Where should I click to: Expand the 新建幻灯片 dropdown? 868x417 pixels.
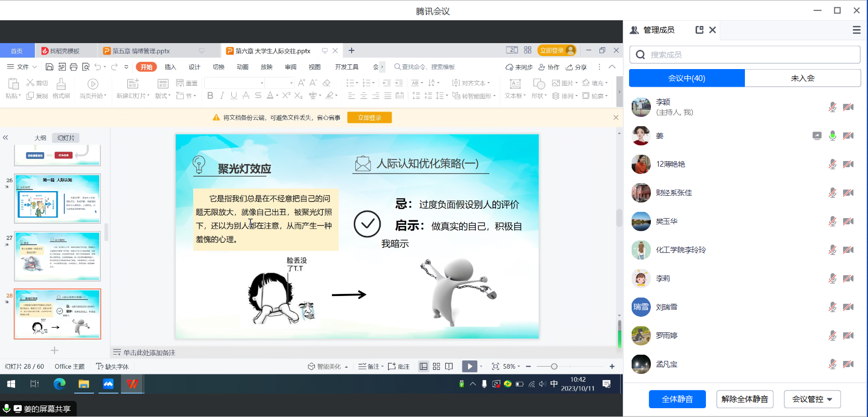(133, 96)
